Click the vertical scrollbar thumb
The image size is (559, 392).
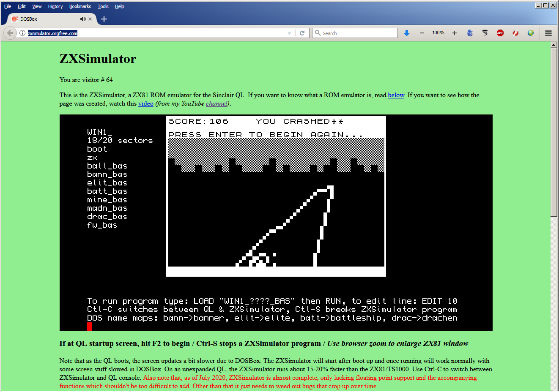[x=554, y=132]
